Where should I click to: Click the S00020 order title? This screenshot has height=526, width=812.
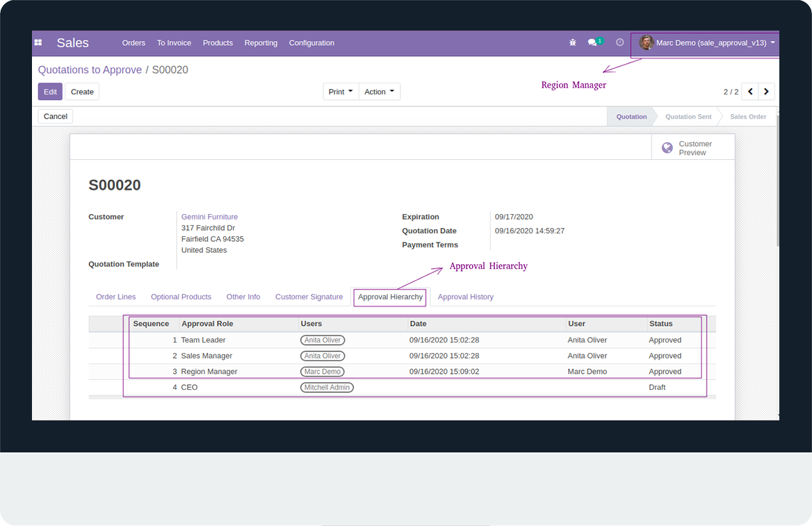pos(115,185)
